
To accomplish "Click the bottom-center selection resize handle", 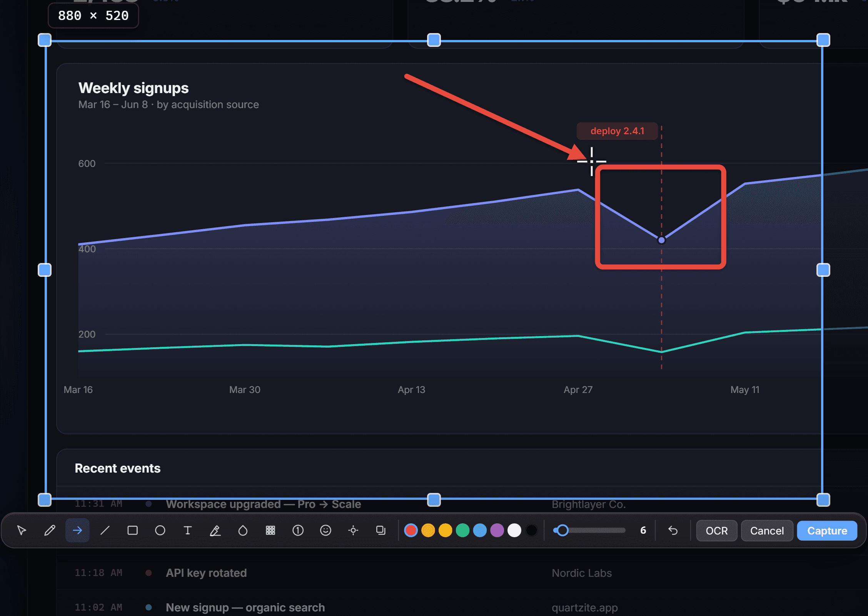I will click(434, 500).
